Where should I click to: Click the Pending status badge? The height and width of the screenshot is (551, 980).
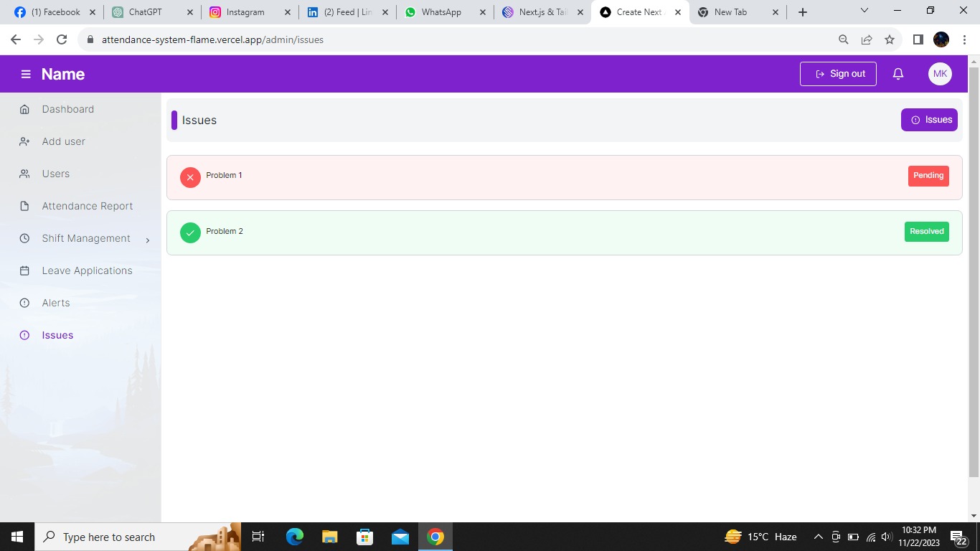pyautogui.click(x=928, y=176)
